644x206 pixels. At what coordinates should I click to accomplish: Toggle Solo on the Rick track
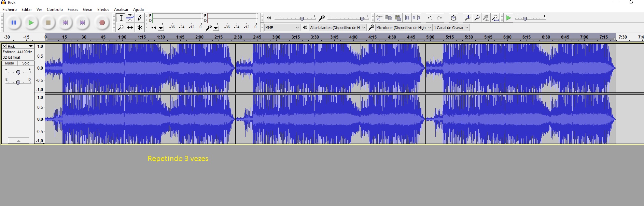point(26,63)
